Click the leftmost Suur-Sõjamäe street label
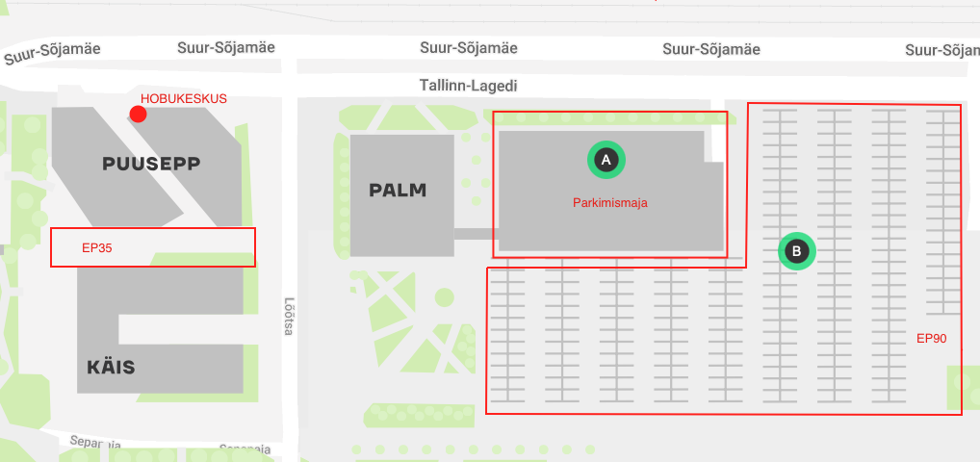The height and width of the screenshot is (462, 980). [53, 53]
